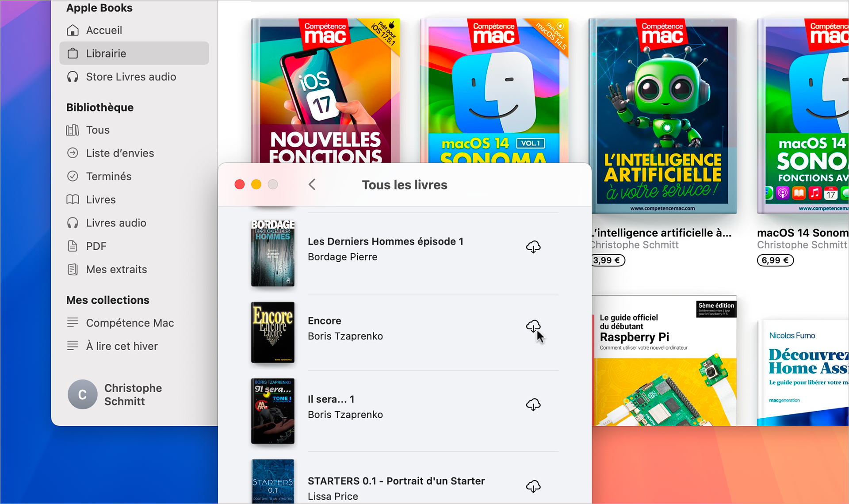Open Christophe Schmitt account name
849x504 pixels.
pos(133,394)
